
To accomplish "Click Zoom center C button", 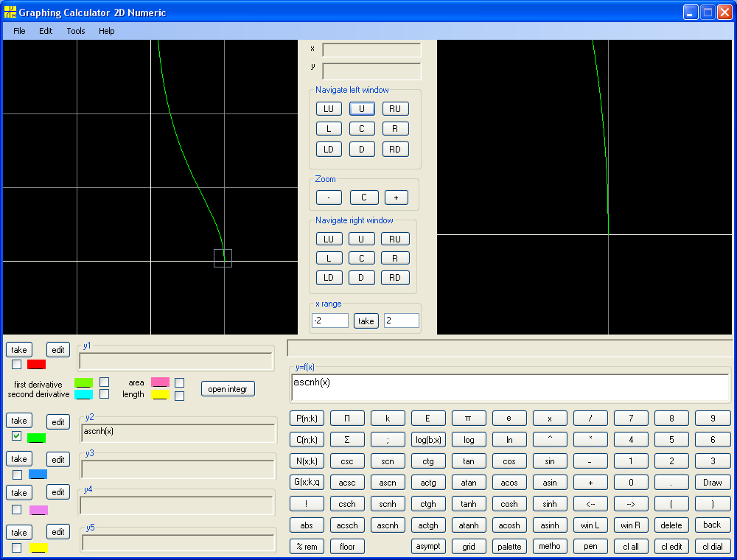I will coord(364,197).
